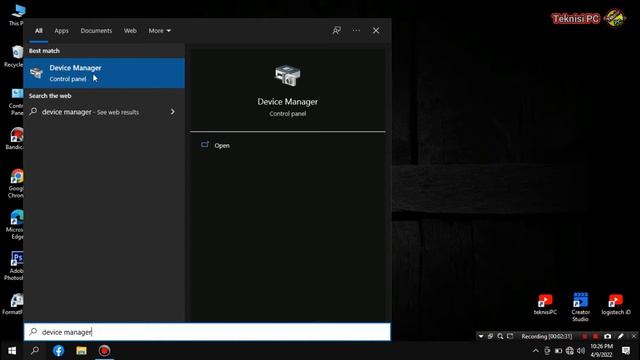Switch to the All search tab
640x360 pixels.
[x=38, y=31]
